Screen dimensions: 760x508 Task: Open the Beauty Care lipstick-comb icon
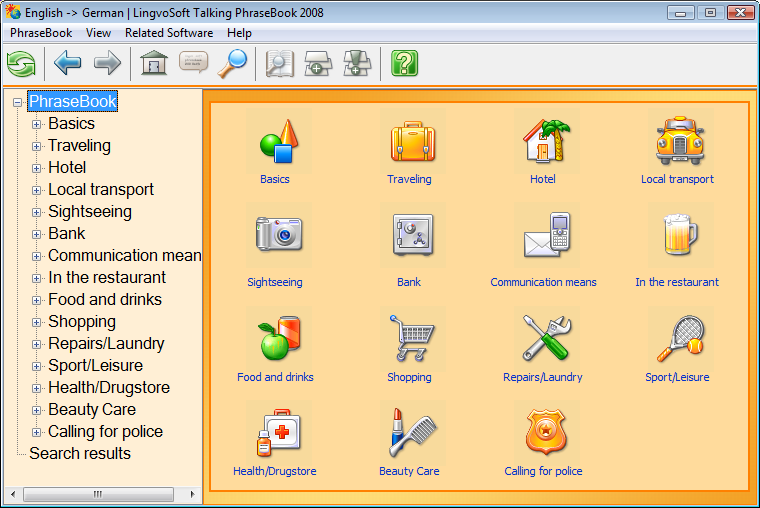pos(413,432)
